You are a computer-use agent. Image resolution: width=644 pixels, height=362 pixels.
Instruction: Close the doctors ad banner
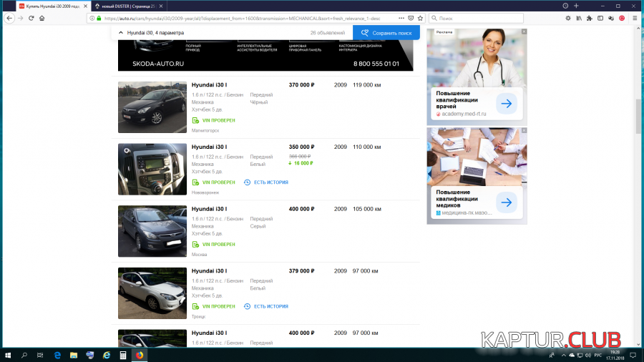524,31
